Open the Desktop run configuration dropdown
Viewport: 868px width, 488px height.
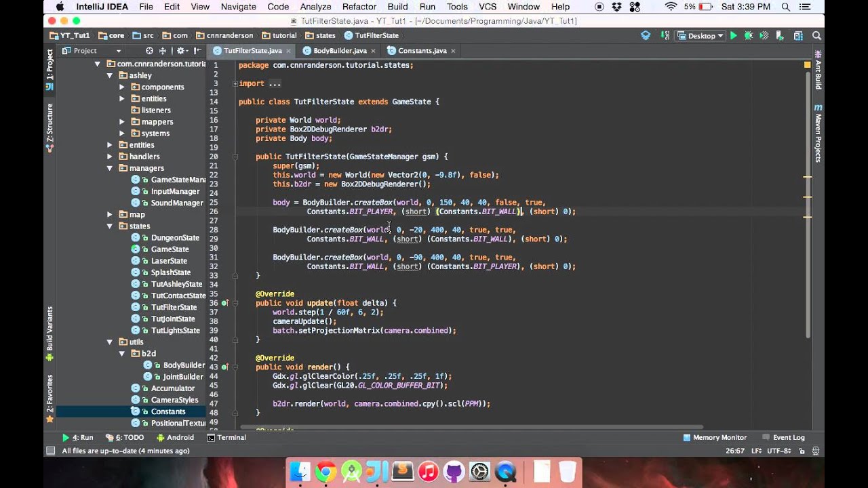click(701, 36)
